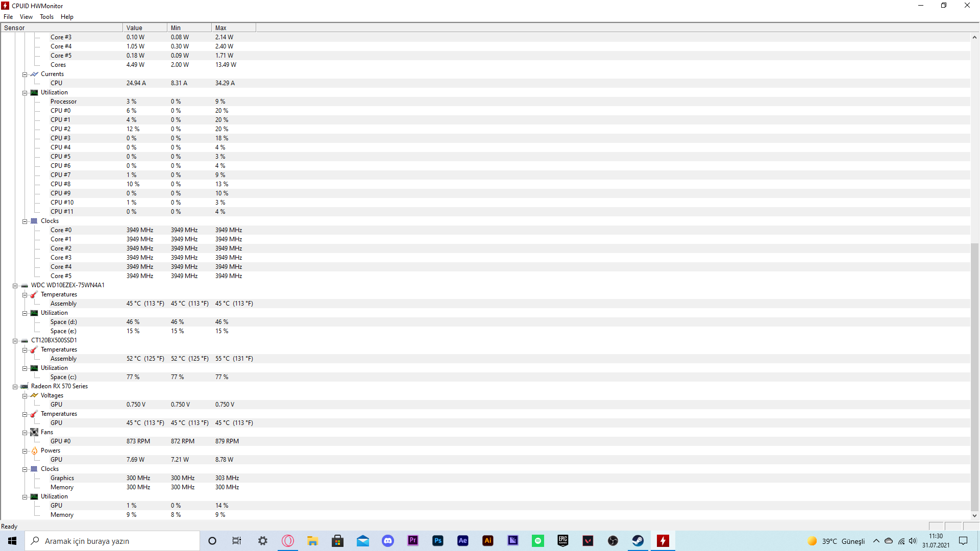Click the CT120BX500SSD1 drive icon
The height and width of the screenshot is (551, 980).
[24, 340]
